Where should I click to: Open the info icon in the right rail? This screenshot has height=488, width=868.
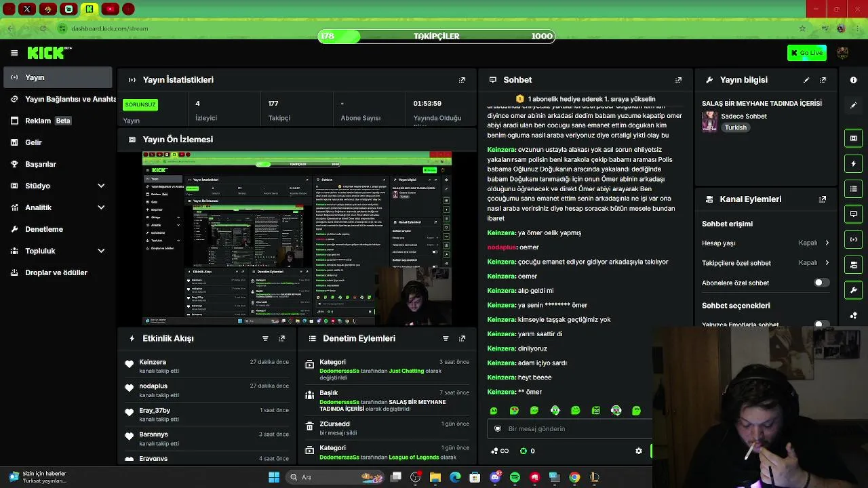coord(853,80)
